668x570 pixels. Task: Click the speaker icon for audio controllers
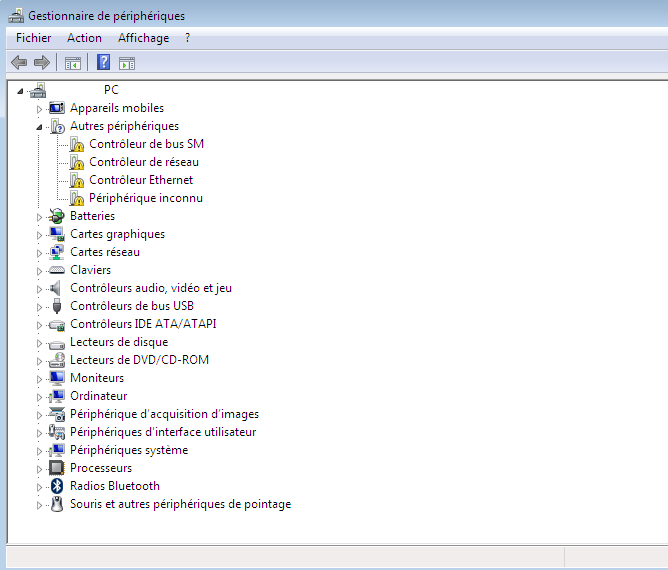(55, 288)
